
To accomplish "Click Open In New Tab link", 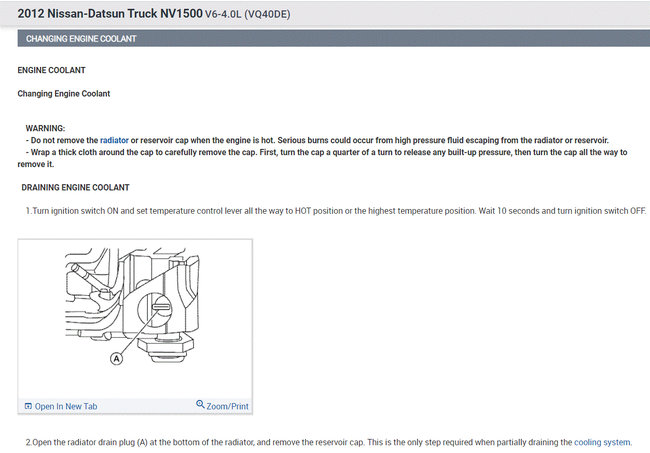I will click(x=66, y=407).
